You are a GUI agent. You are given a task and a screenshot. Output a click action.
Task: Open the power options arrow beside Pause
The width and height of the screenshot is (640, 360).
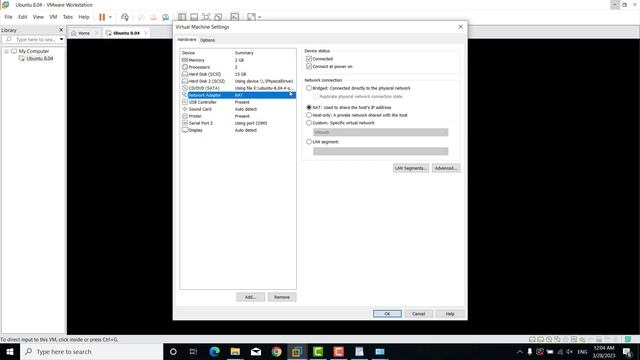(x=110, y=17)
